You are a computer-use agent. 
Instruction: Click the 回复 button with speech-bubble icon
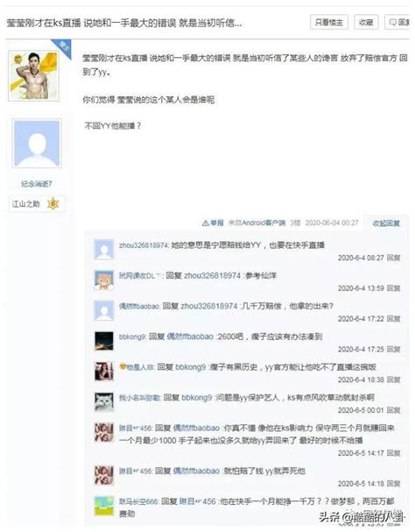point(397,23)
